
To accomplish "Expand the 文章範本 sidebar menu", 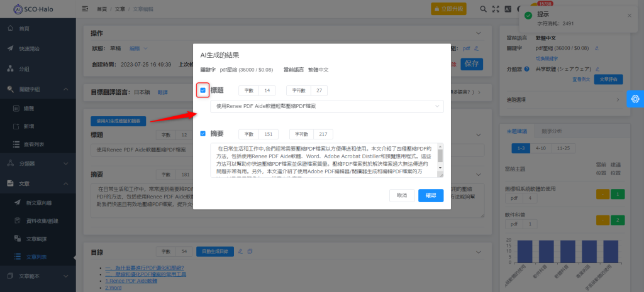I will [x=65, y=276].
